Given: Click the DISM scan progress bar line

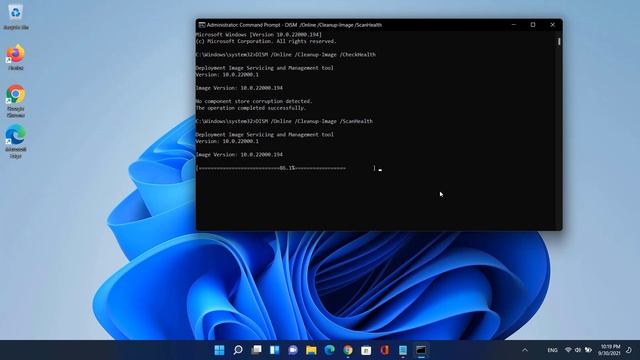Looking at the screenshot, I should click(286, 168).
